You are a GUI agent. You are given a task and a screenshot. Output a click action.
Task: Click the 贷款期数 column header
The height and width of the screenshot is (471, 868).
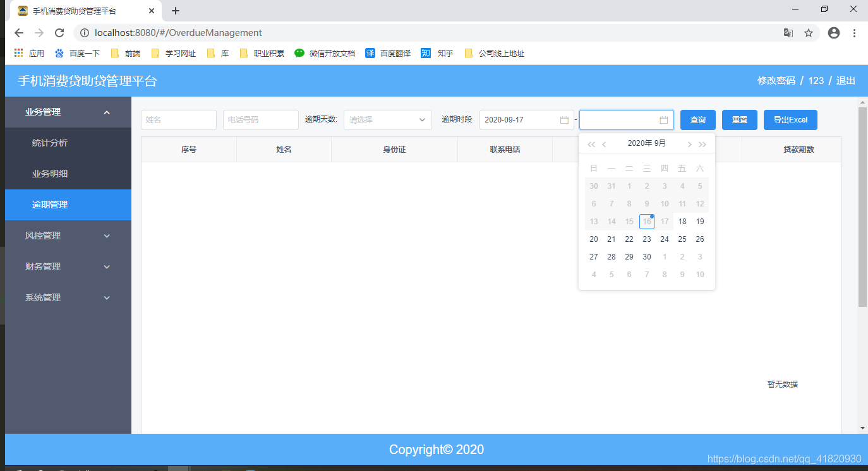(799, 150)
